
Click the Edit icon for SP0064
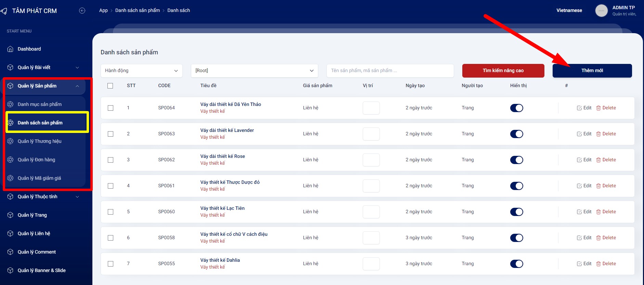coord(579,108)
